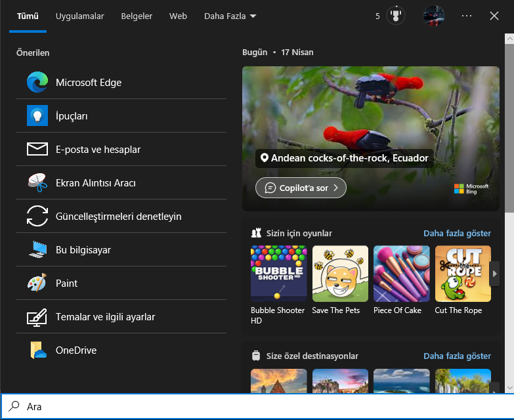The width and height of the screenshot is (514, 420).
Task: Start Ekran Alıntısı Aracı snipping tool icon
Action: tap(37, 182)
